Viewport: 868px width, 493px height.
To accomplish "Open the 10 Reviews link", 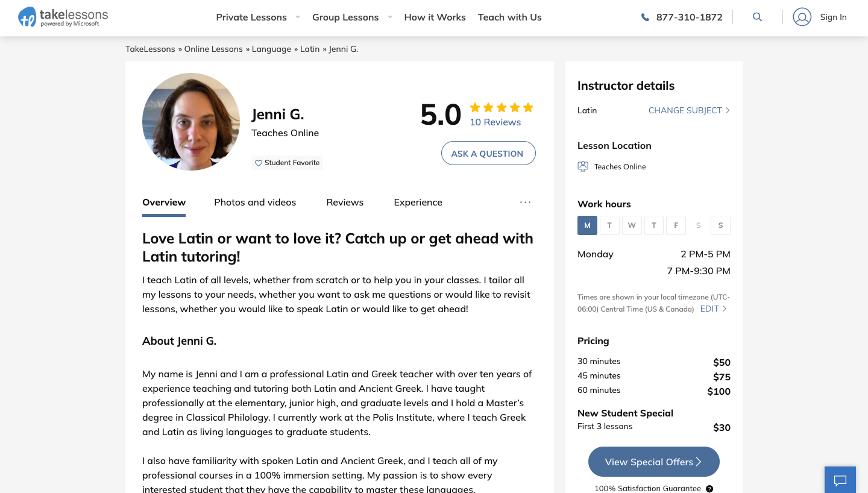I will click(x=495, y=122).
